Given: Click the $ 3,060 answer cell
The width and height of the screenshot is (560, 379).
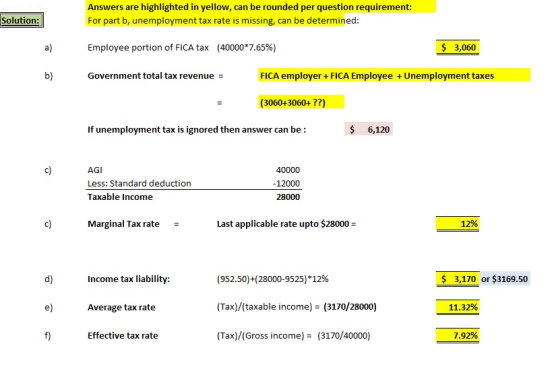Looking at the screenshot, I should pyautogui.click(x=458, y=48).
